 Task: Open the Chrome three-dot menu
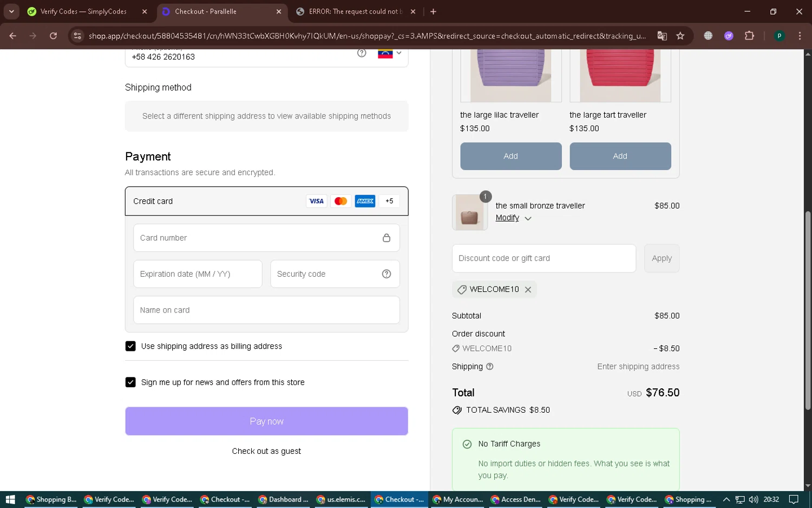800,36
